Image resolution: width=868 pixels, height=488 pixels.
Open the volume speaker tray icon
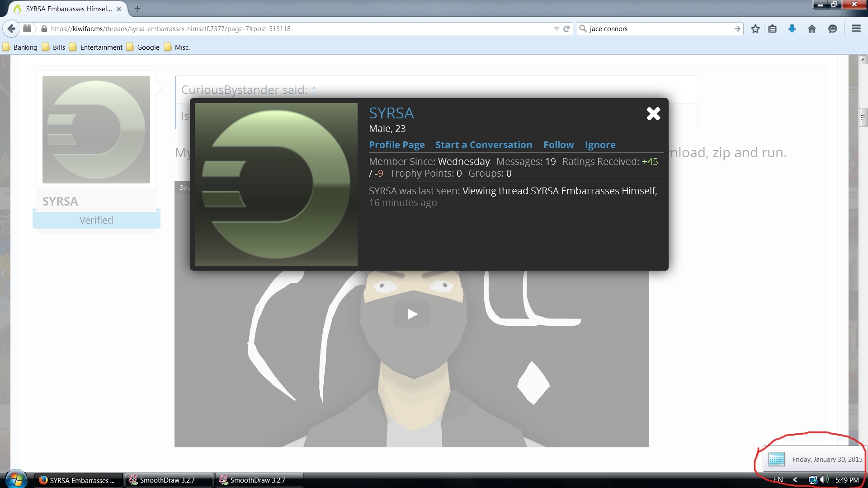pos(824,480)
